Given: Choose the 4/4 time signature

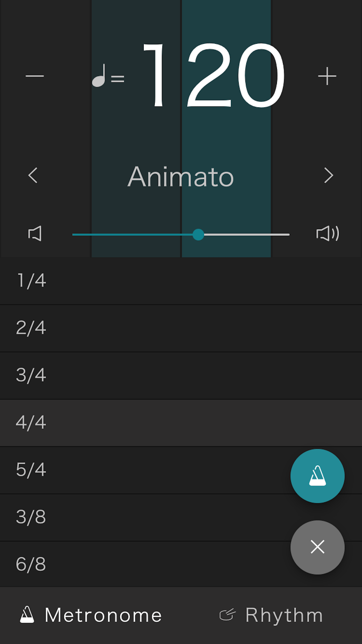Looking at the screenshot, I should click(x=31, y=422).
